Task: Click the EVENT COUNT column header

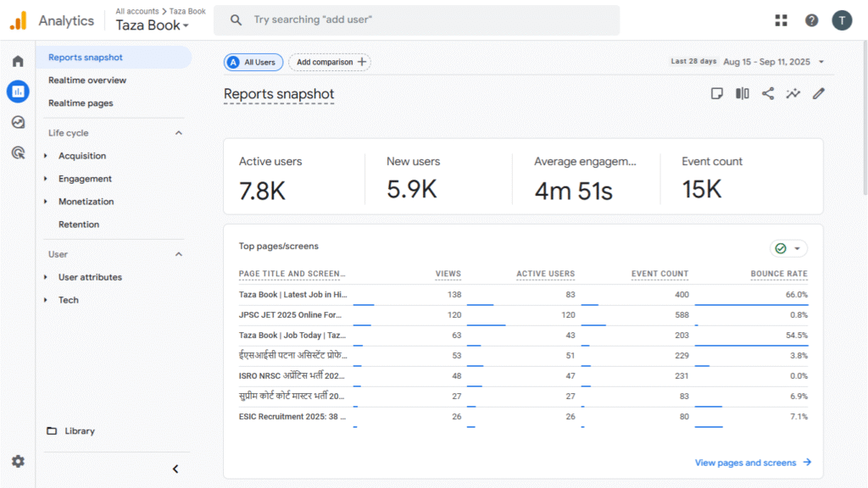Action: pyautogui.click(x=659, y=274)
